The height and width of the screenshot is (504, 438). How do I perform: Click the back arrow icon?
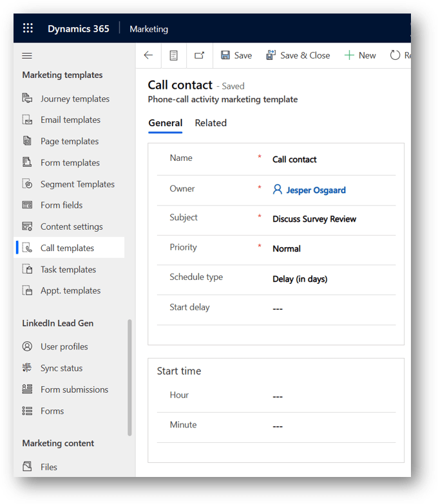[x=148, y=55]
